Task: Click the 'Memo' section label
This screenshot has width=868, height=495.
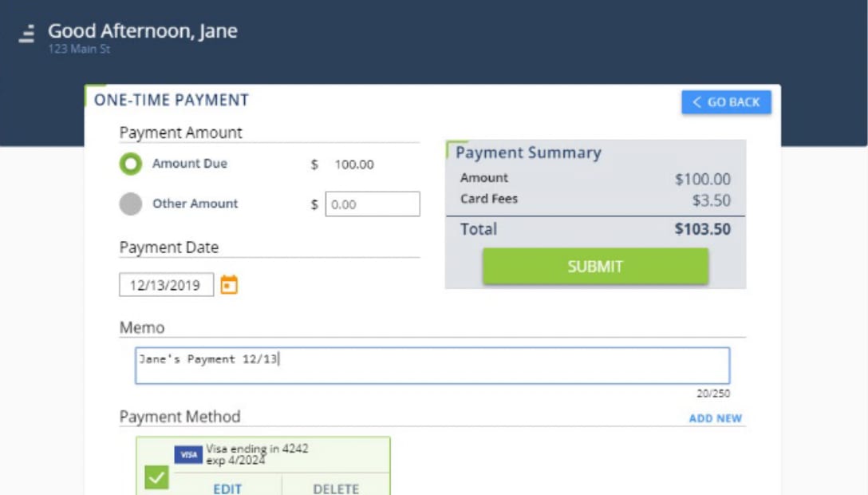Action: click(142, 328)
